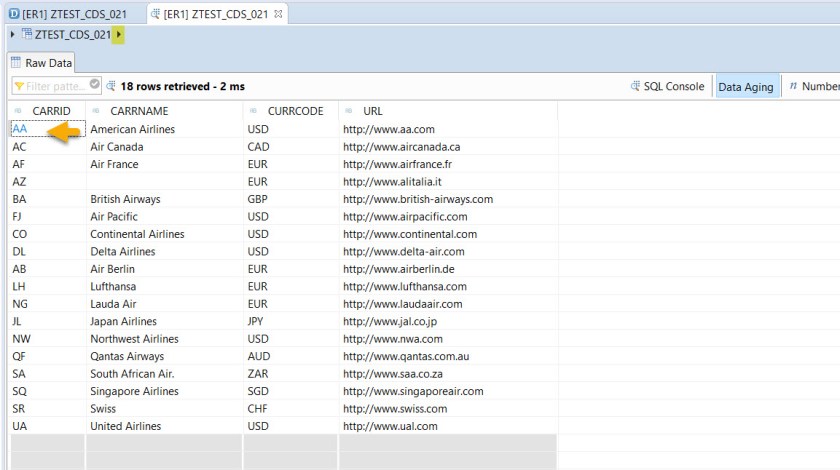Click the refresh icon beside rows retrieved
This screenshot has width=840, height=470.
pyautogui.click(x=111, y=86)
